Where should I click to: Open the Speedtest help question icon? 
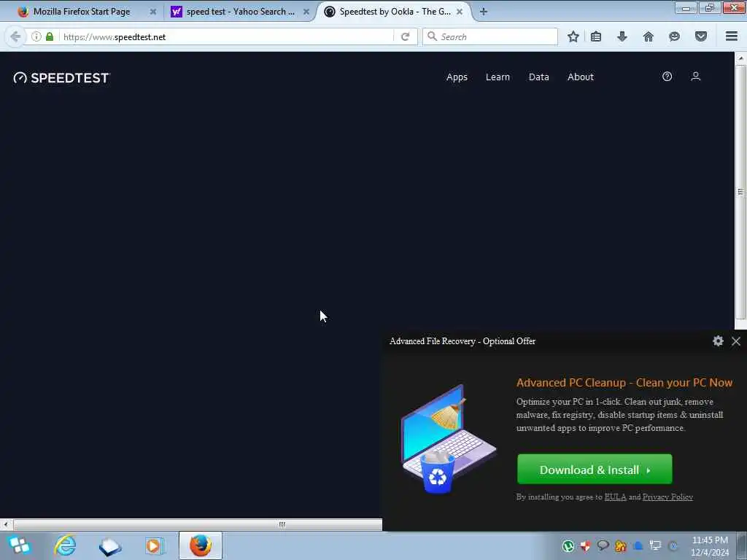(x=667, y=77)
